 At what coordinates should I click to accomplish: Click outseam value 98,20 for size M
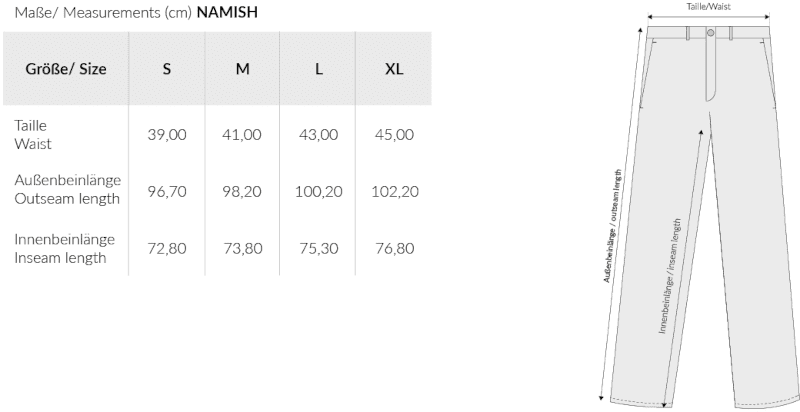[242, 190]
